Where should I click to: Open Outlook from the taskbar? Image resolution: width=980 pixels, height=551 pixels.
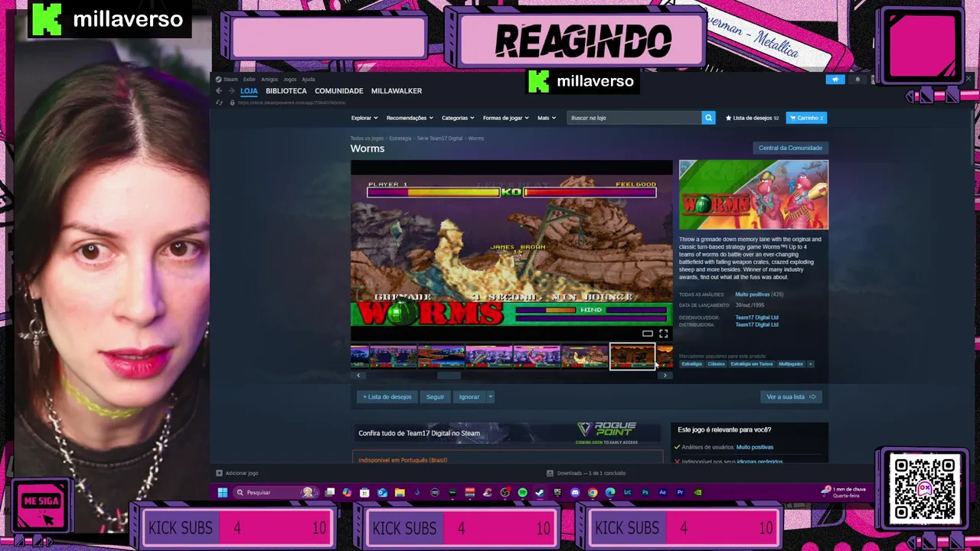coord(382,492)
